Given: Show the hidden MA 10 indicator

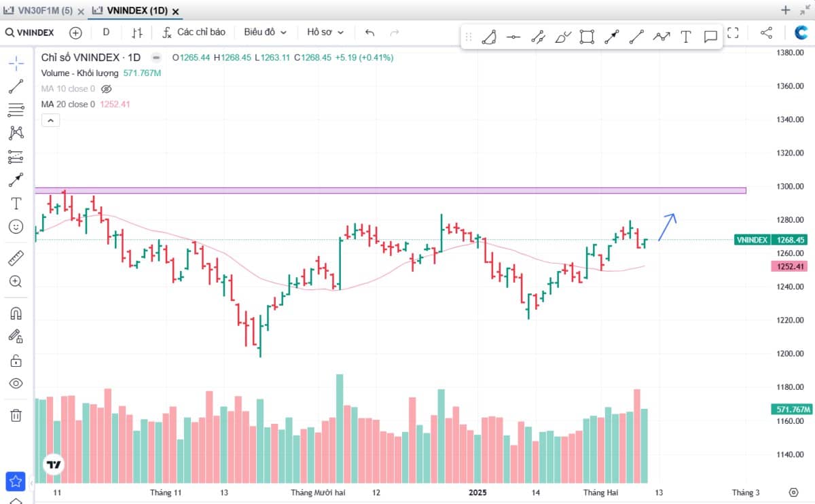Looking at the screenshot, I should [106, 89].
